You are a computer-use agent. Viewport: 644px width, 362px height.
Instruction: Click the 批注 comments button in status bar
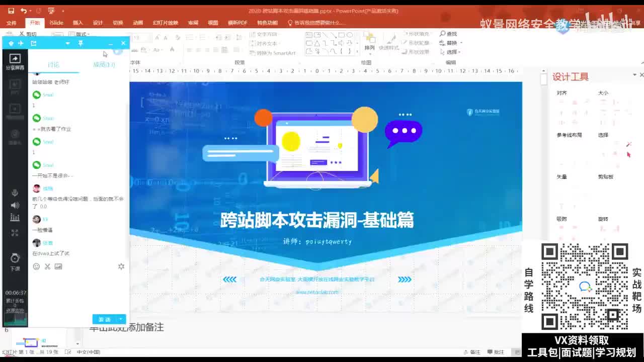496,352
